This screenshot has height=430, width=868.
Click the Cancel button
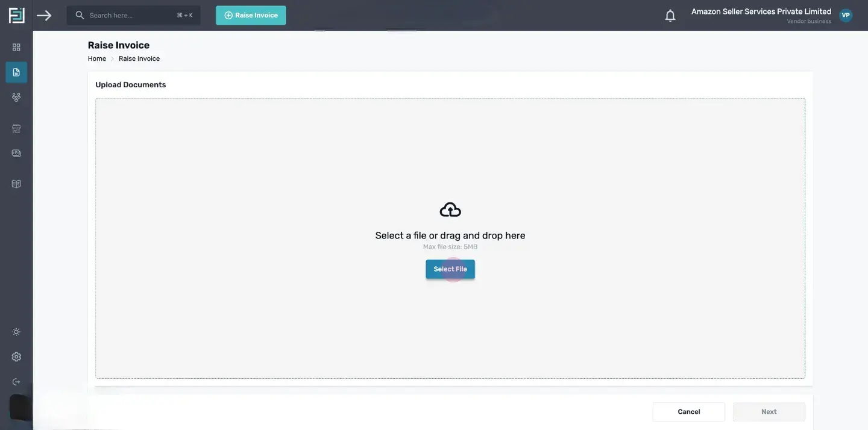click(689, 412)
